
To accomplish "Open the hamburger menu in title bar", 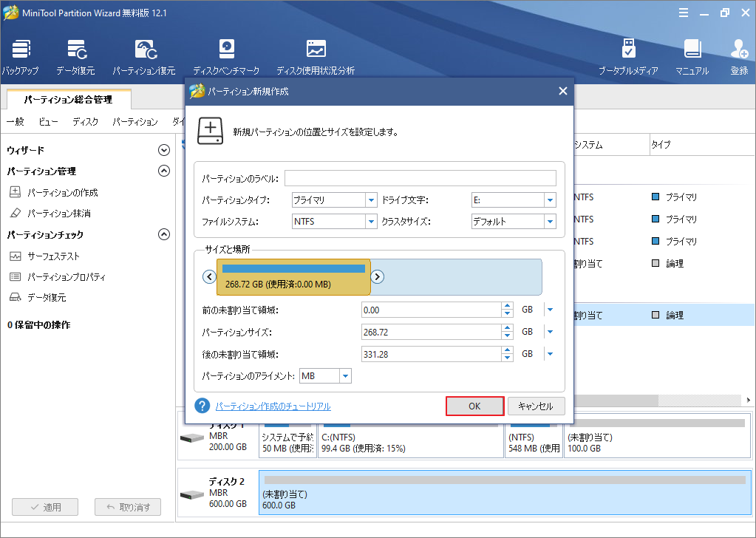I will pyautogui.click(x=684, y=13).
